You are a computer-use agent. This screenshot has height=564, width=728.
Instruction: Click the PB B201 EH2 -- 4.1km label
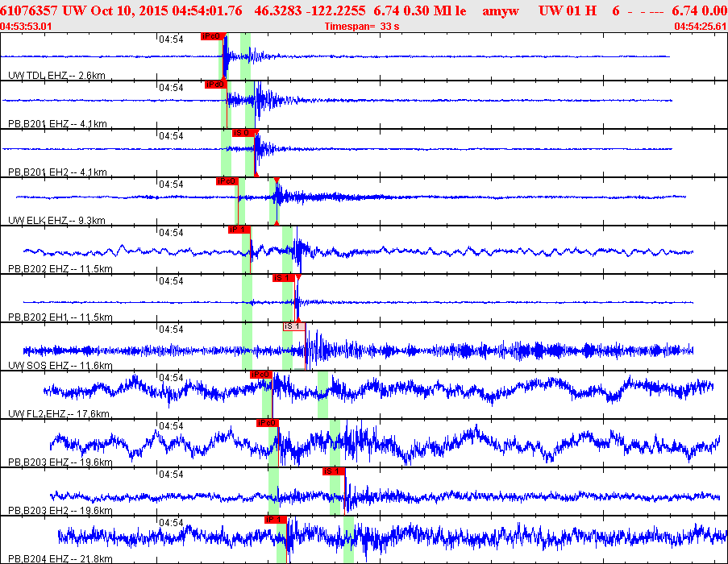pos(57,172)
